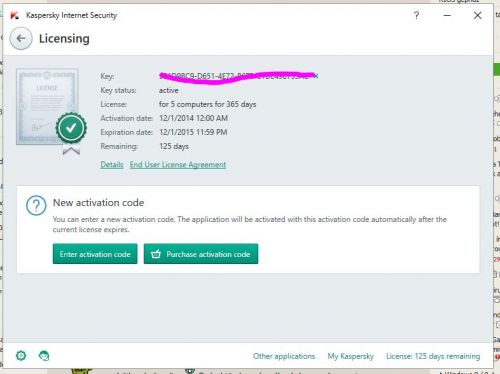Open the End User License Agreement link
The width and height of the screenshot is (500, 374).
(x=178, y=165)
